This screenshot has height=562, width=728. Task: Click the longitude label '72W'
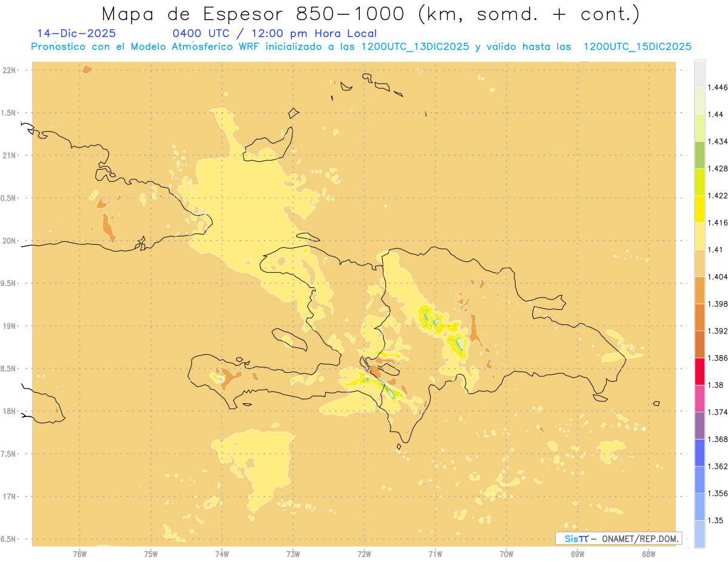[x=364, y=554]
